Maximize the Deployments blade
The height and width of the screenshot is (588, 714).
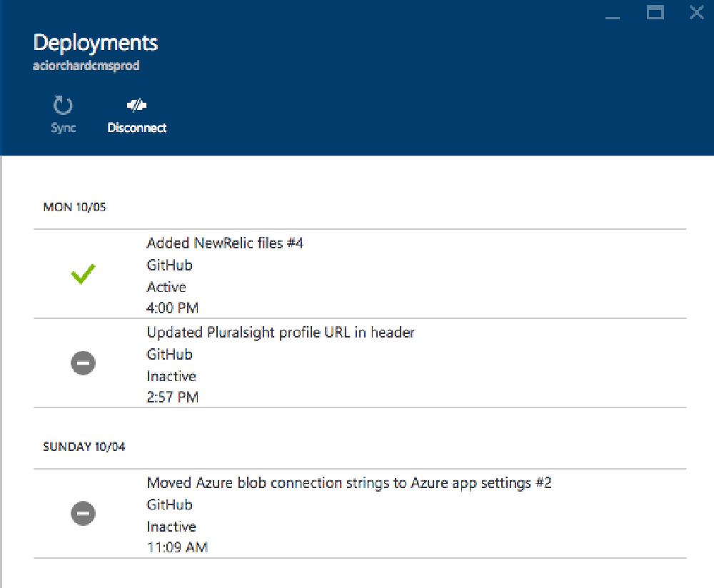click(x=655, y=12)
